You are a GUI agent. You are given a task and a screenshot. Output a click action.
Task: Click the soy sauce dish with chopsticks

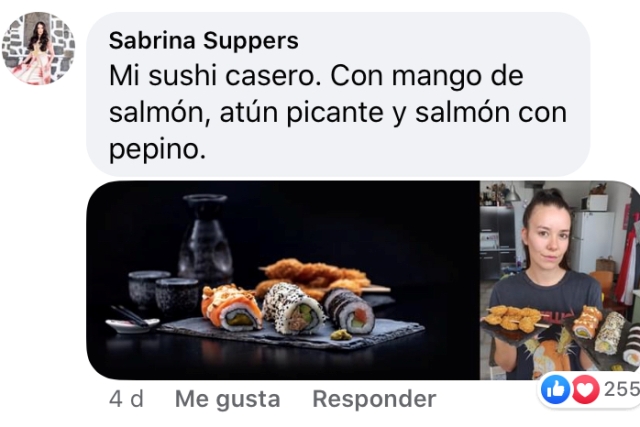(132, 321)
